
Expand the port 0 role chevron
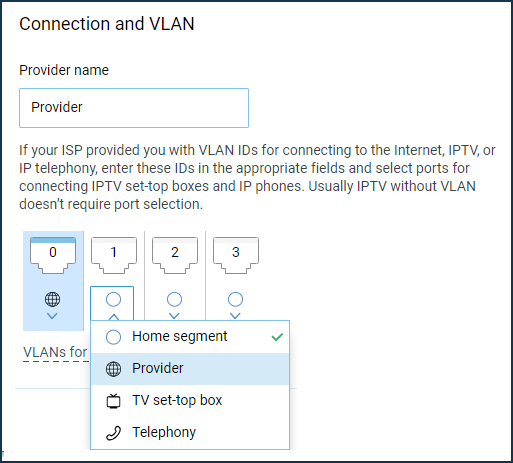[x=52, y=315]
